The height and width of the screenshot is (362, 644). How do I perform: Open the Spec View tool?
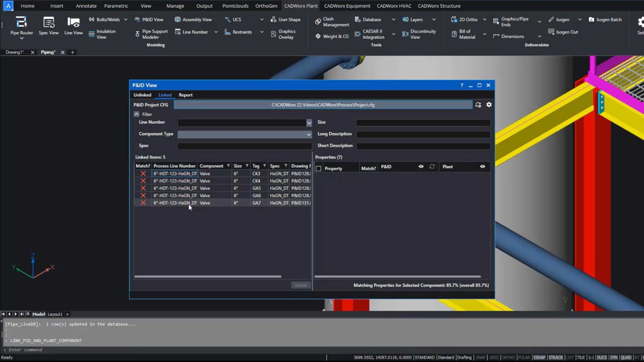[x=49, y=25]
